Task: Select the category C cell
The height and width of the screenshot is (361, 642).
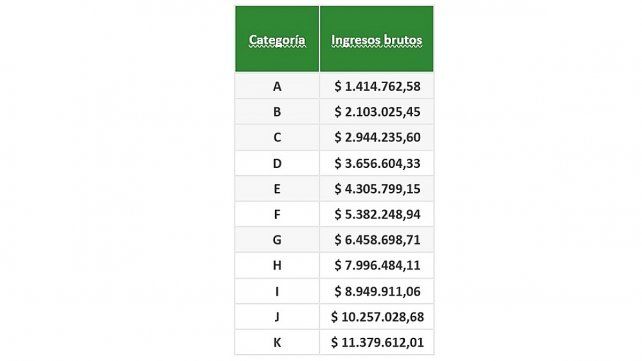Action: point(277,137)
